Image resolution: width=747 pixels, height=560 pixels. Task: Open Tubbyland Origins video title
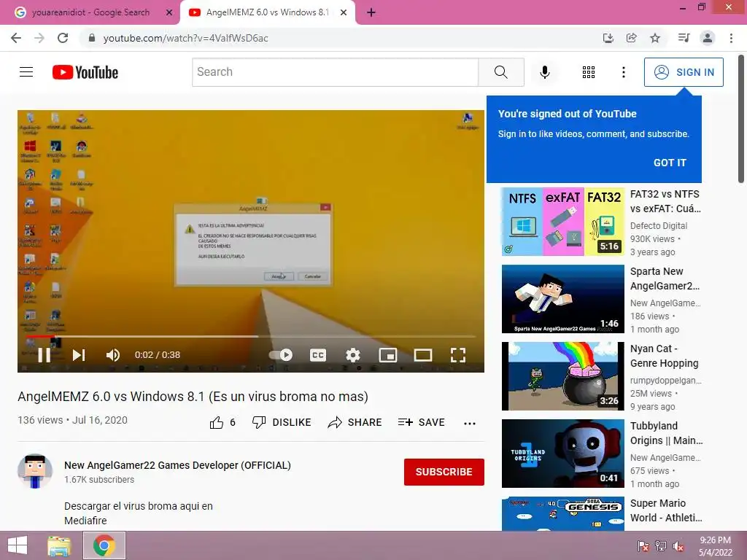(x=666, y=433)
